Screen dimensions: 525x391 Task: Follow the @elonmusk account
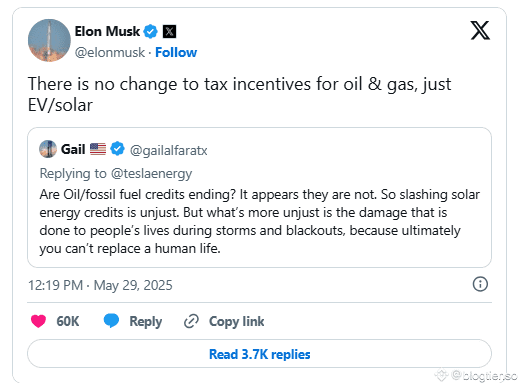click(176, 53)
